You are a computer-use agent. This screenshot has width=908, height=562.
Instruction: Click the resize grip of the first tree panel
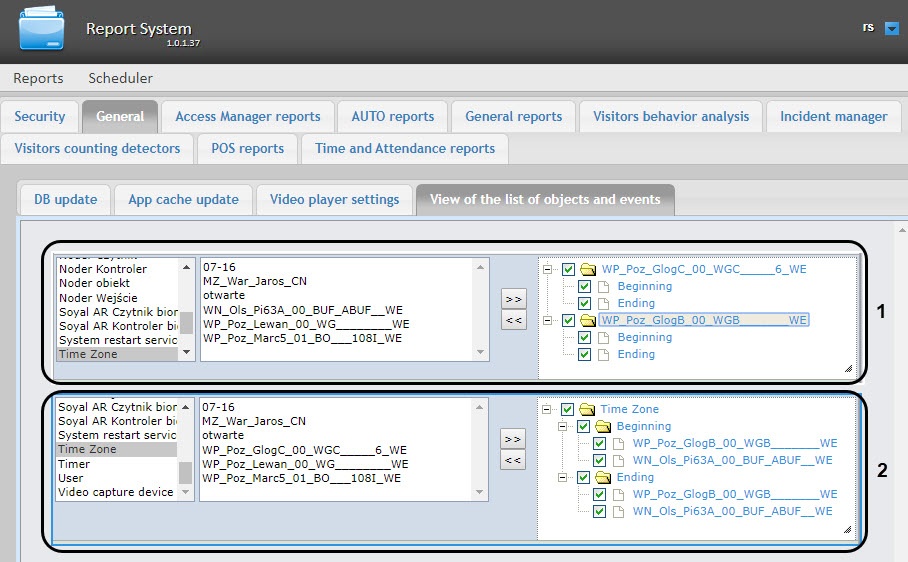[x=848, y=370]
